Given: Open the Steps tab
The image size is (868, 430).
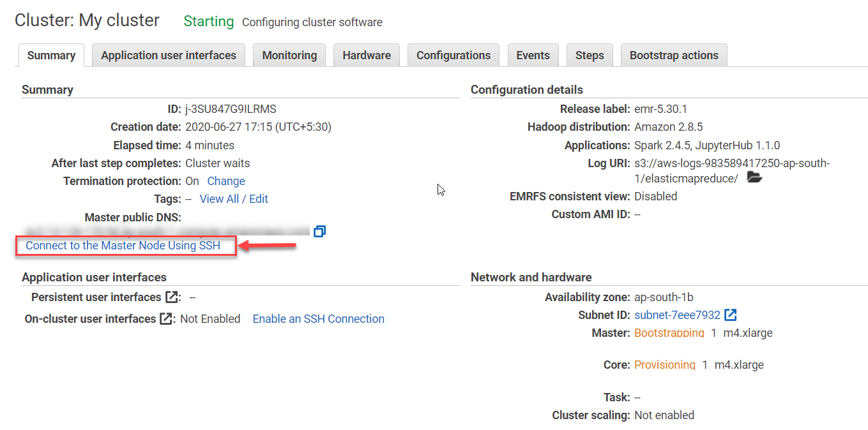Looking at the screenshot, I should pos(590,56).
